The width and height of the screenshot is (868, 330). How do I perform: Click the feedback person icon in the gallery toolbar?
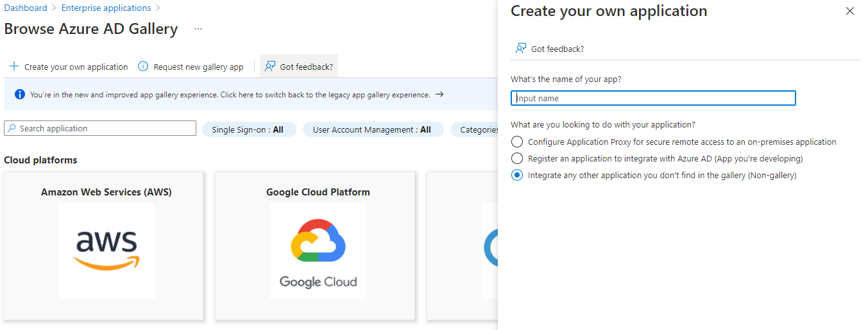click(x=270, y=67)
